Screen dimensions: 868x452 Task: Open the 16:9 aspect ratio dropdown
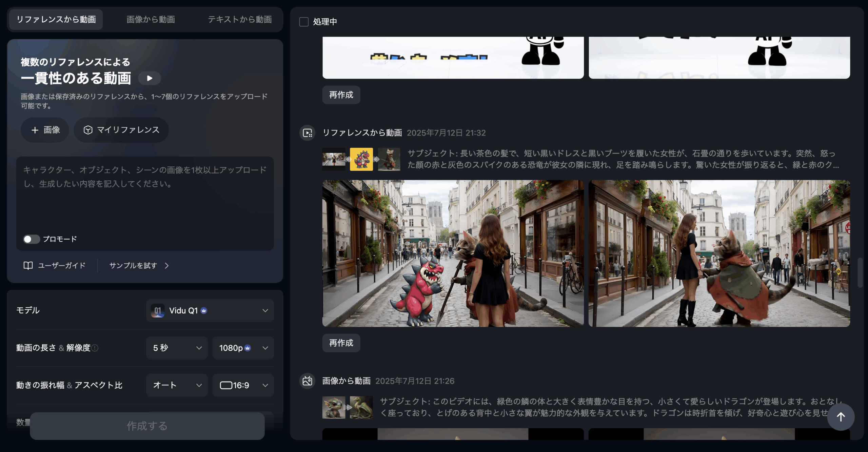pos(243,385)
